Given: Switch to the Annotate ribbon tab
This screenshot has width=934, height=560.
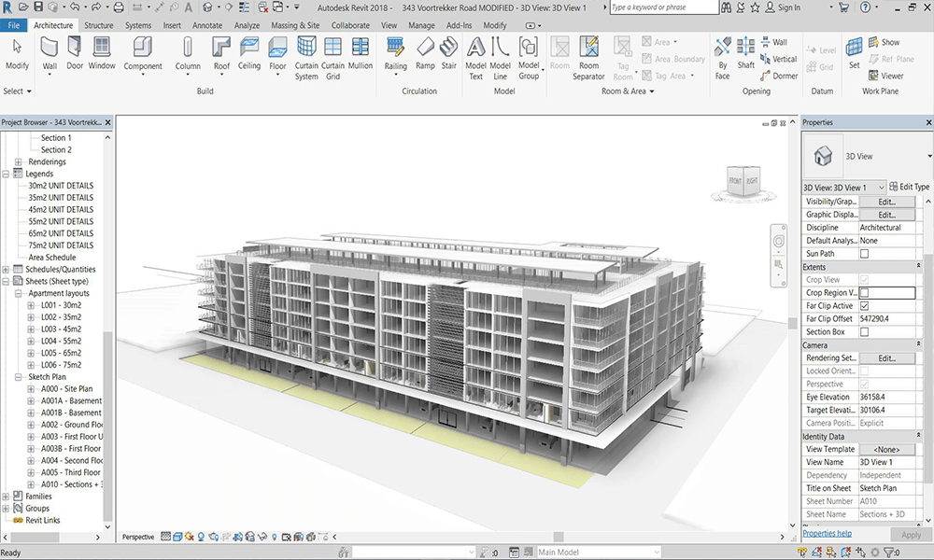Looking at the screenshot, I should [206, 25].
